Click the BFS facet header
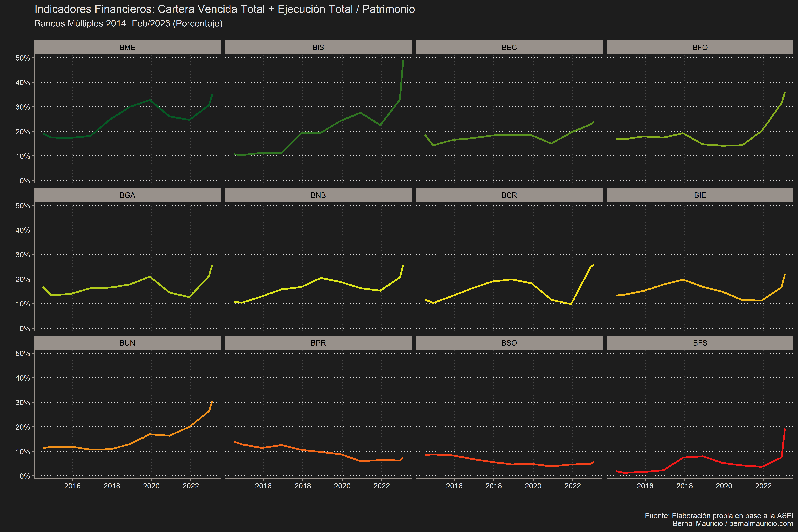The width and height of the screenshot is (798, 532). coord(700,343)
